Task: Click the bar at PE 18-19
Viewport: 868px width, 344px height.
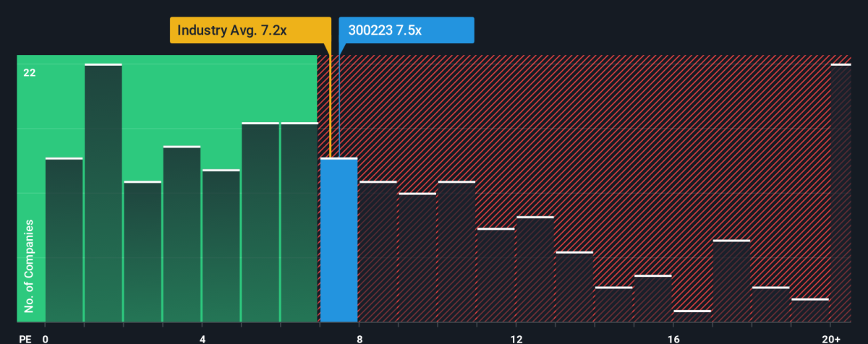Action: (771, 304)
